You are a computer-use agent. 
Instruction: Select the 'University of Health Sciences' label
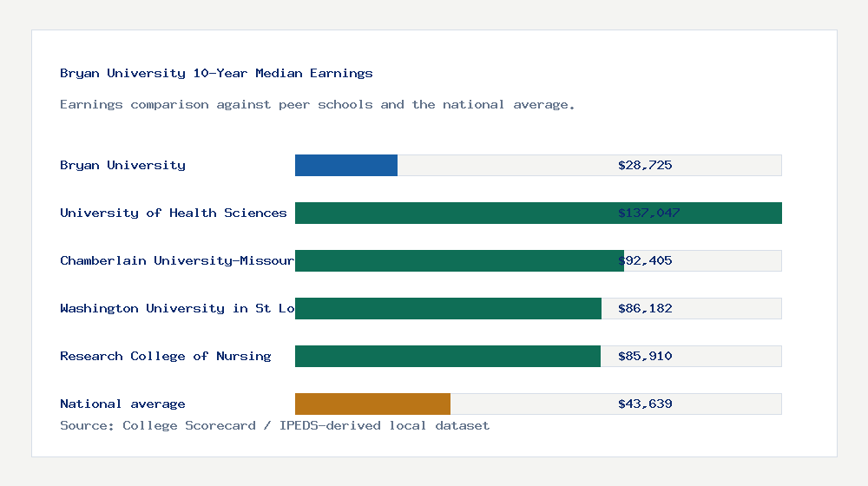pos(174,213)
